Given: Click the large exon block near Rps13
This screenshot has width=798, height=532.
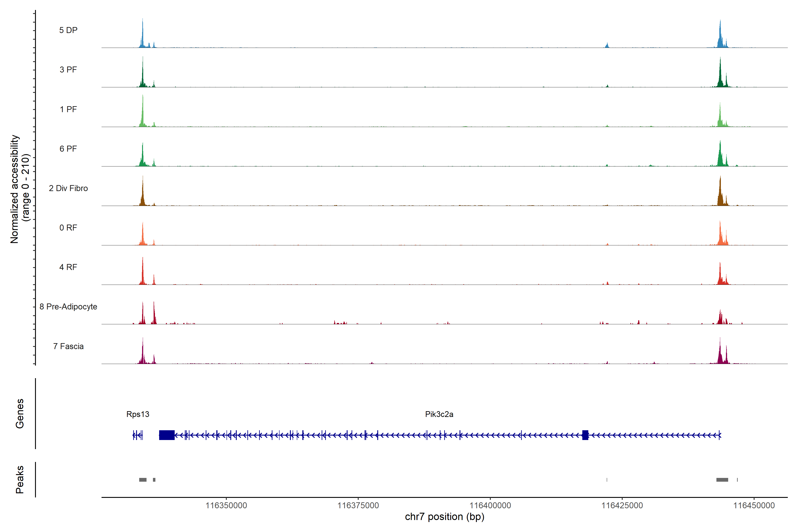Looking at the screenshot, I should [x=167, y=435].
